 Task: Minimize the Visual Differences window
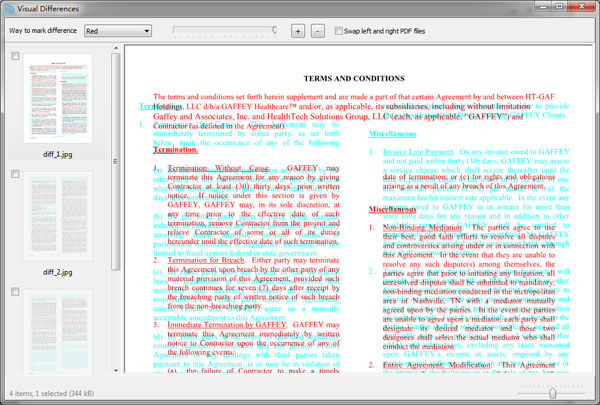pyautogui.click(x=543, y=6)
